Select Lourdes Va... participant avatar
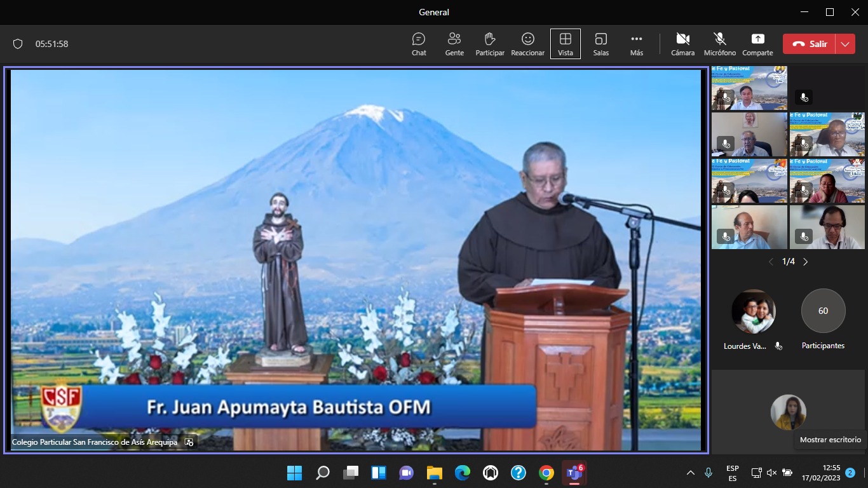Screen dimensions: 868x488 click(x=753, y=311)
